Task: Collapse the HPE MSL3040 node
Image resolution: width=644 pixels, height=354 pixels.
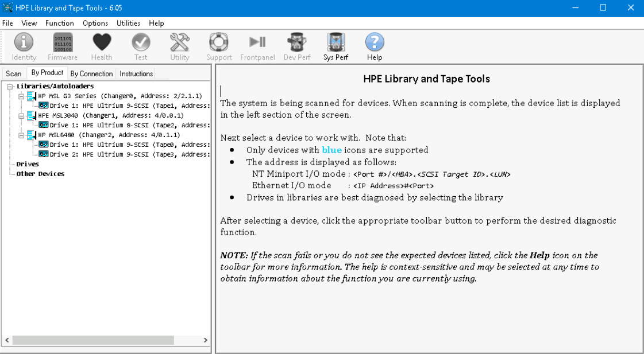Action: (x=21, y=116)
